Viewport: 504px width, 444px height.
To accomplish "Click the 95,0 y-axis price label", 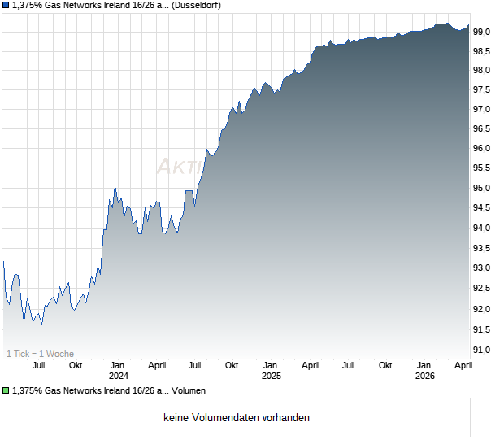I will [x=482, y=189].
